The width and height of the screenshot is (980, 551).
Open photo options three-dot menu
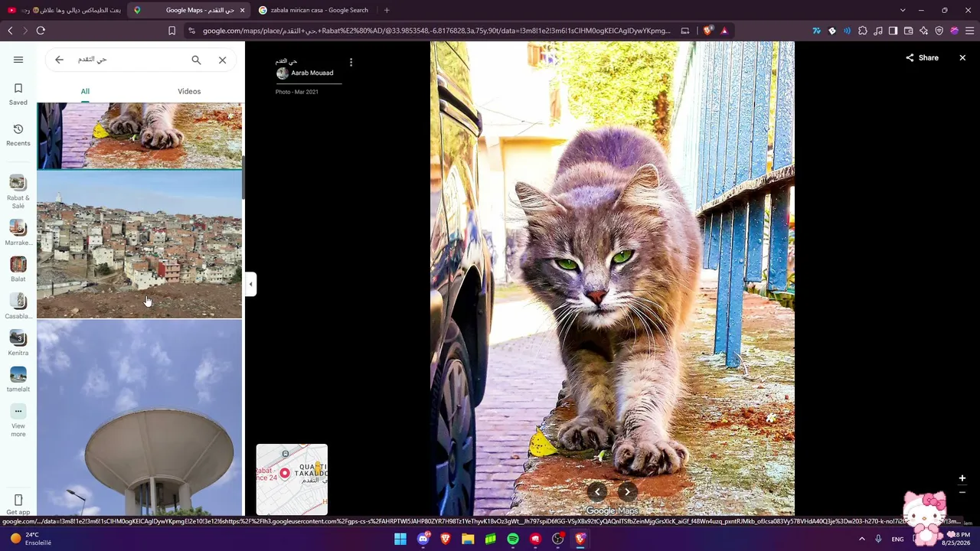(351, 62)
